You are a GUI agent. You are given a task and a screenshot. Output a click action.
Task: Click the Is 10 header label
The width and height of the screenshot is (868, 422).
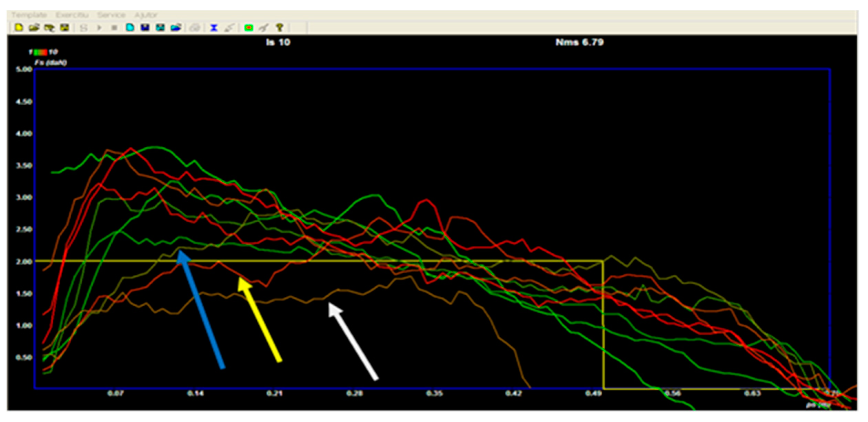(x=278, y=42)
